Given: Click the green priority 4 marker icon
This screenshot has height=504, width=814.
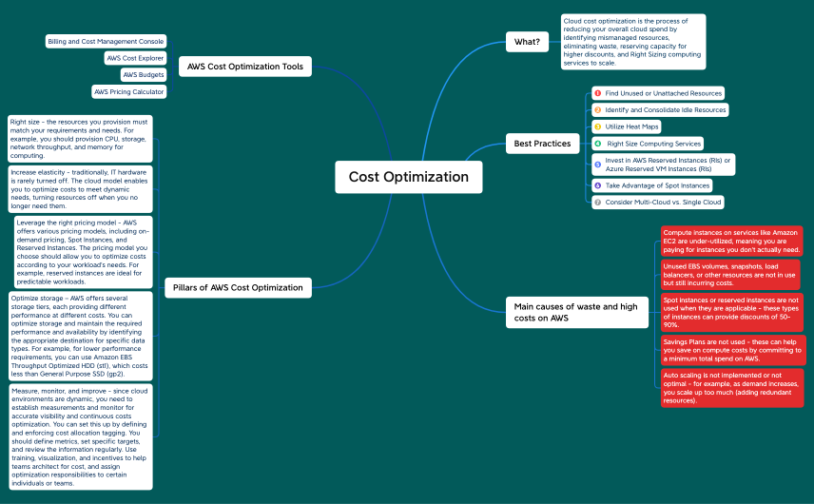Looking at the screenshot, I should [x=597, y=144].
